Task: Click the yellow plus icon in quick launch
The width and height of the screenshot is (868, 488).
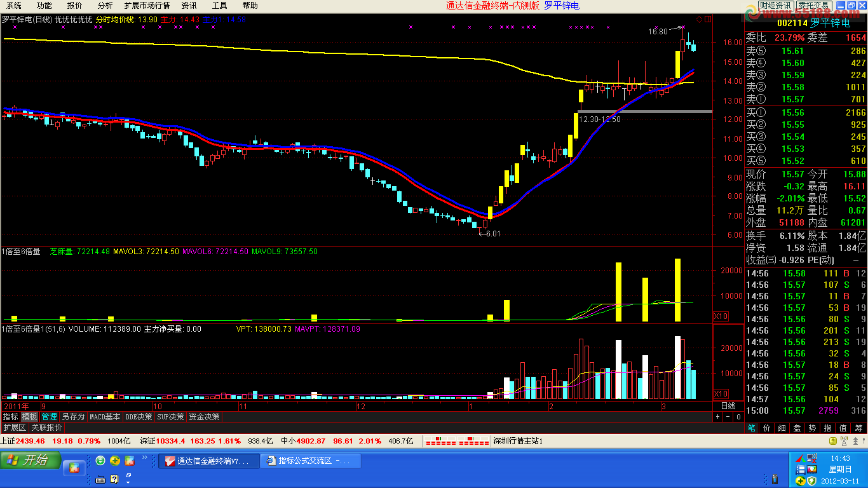Action: [115, 461]
